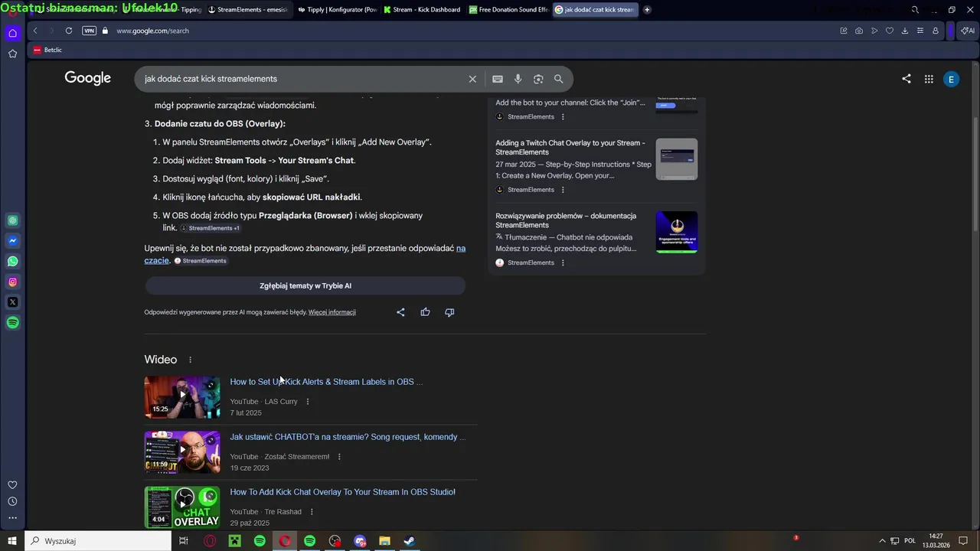This screenshot has width=980, height=551.
Task: Clear the Google search query
Action: (x=472, y=79)
